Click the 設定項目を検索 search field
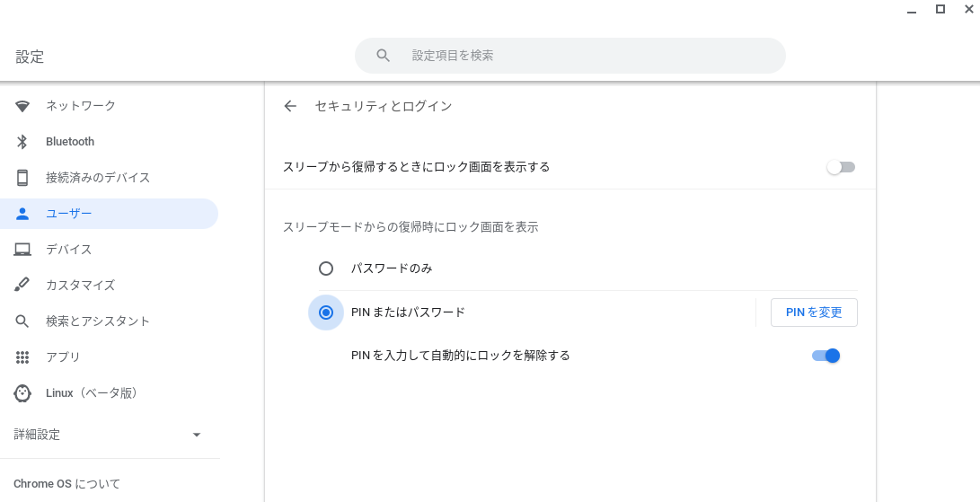 click(x=570, y=56)
